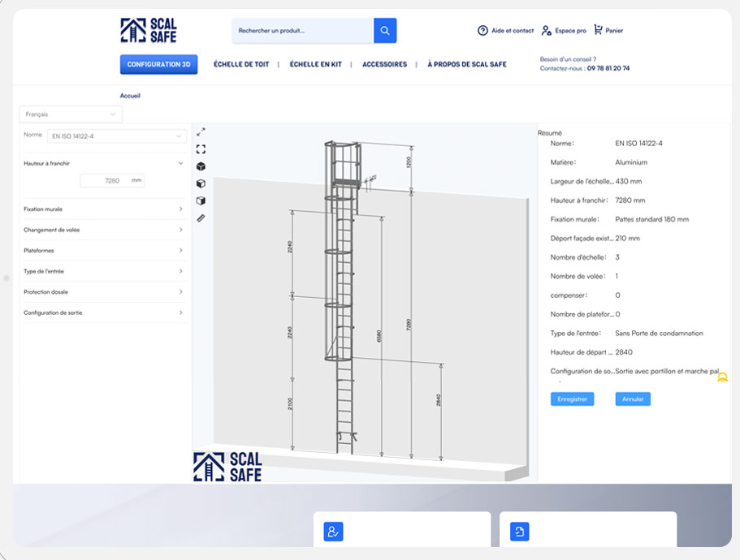The image size is (740, 560).
Task: Open the Français language selector
Action: [x=71, y=114]
